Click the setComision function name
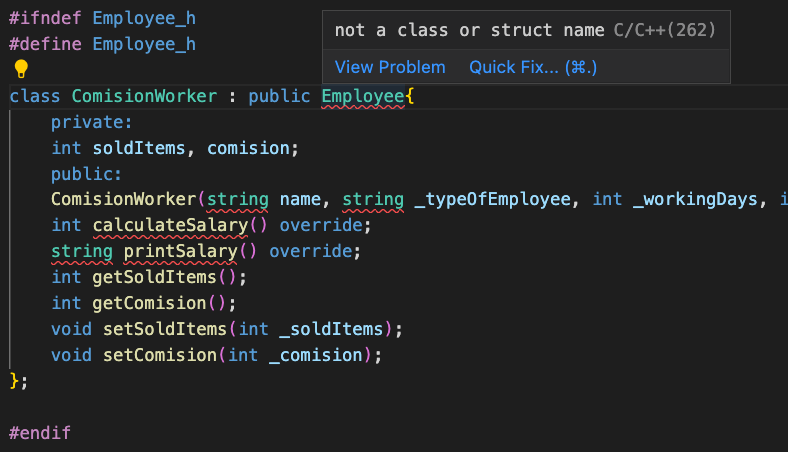Screen dimensions: 788x452 click(x=160, y=355)
